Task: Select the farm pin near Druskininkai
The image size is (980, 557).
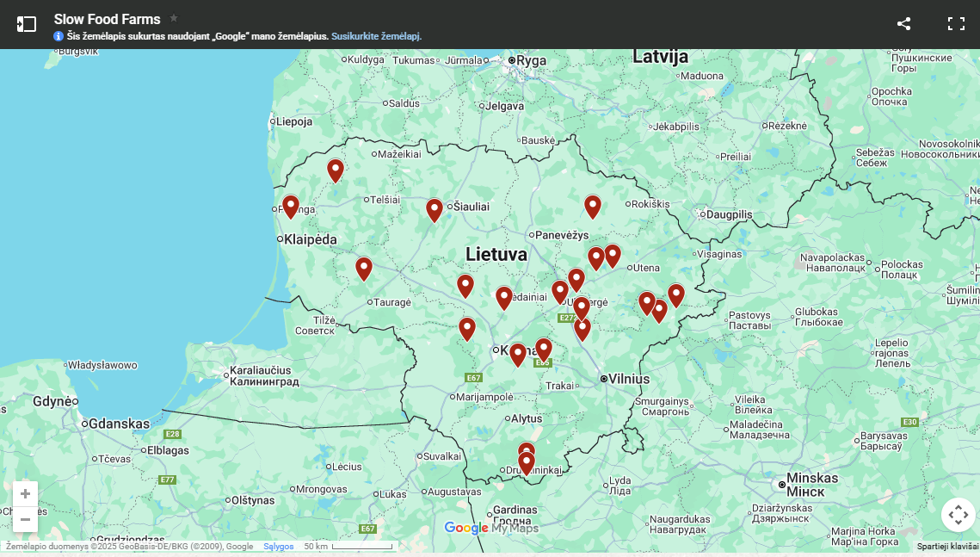Action: pyautogui.click(x=527, y=463)
